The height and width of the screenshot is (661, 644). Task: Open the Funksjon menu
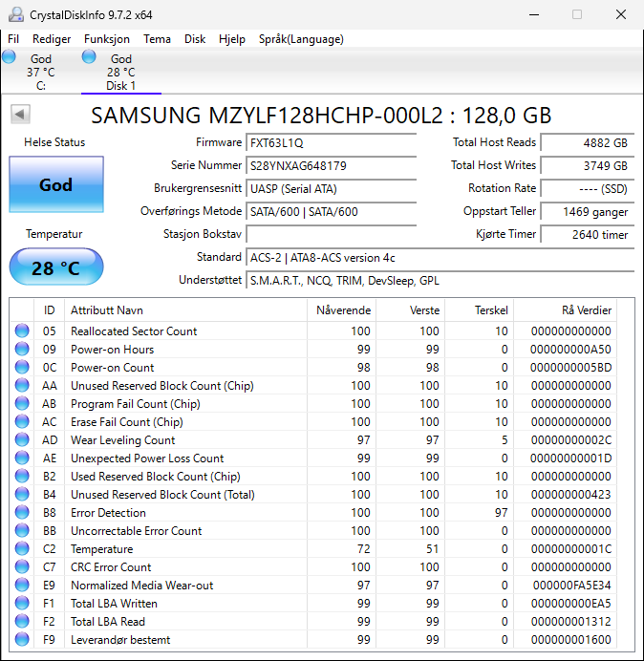tap(107, 39)
